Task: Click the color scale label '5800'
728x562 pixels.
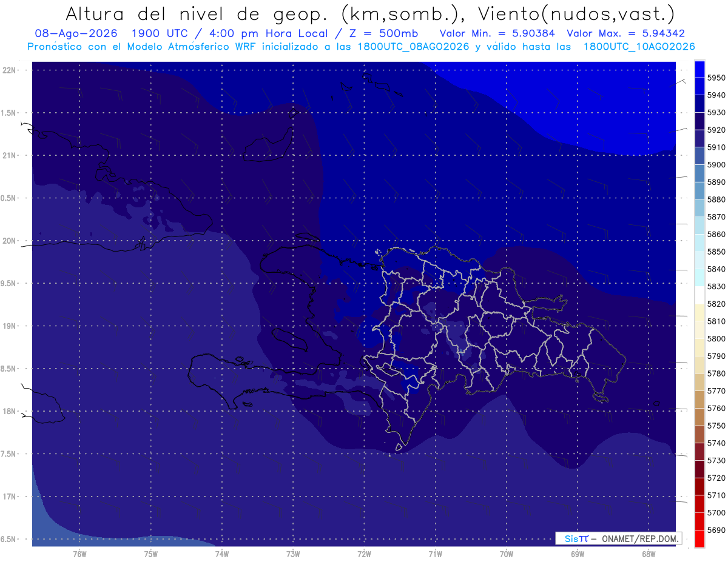Action: pyautogui.click(x=716, y=339)
